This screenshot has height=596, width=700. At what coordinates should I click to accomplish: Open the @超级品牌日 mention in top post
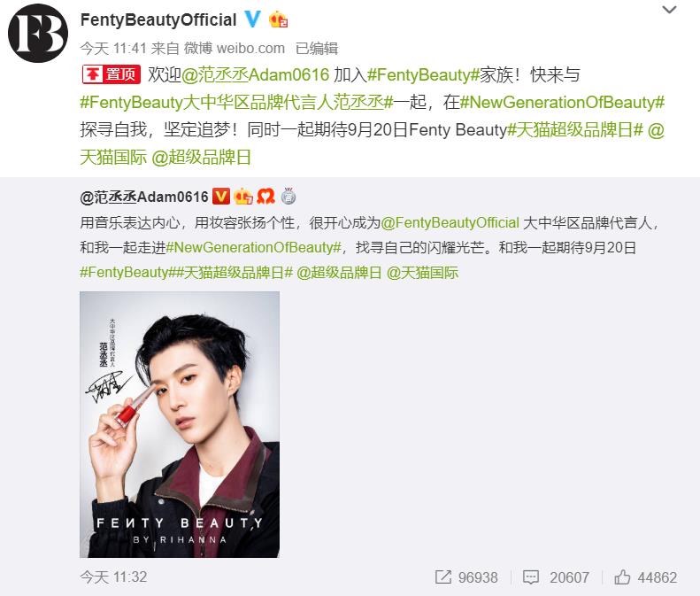coord(202,158)
